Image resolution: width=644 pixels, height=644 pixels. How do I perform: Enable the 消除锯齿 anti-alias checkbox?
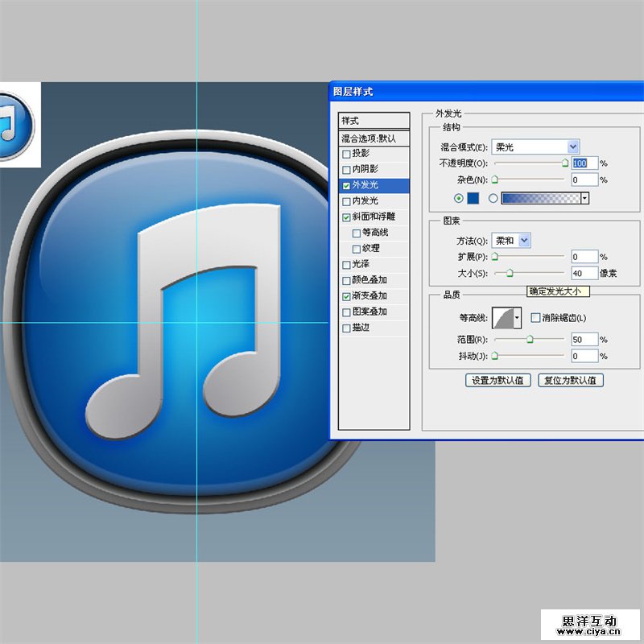[x=535, y=318]
